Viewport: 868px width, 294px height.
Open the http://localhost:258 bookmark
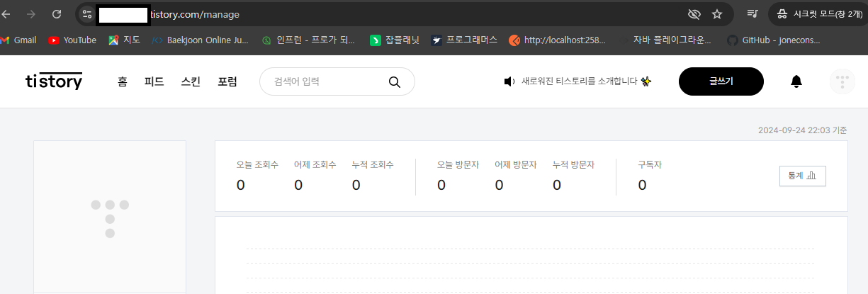[x=558, y=40]
